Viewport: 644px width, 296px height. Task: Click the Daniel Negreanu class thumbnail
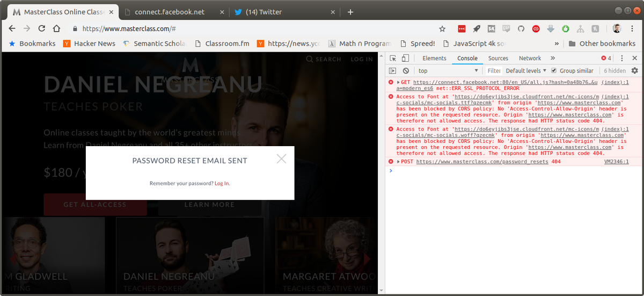point(190,256)
